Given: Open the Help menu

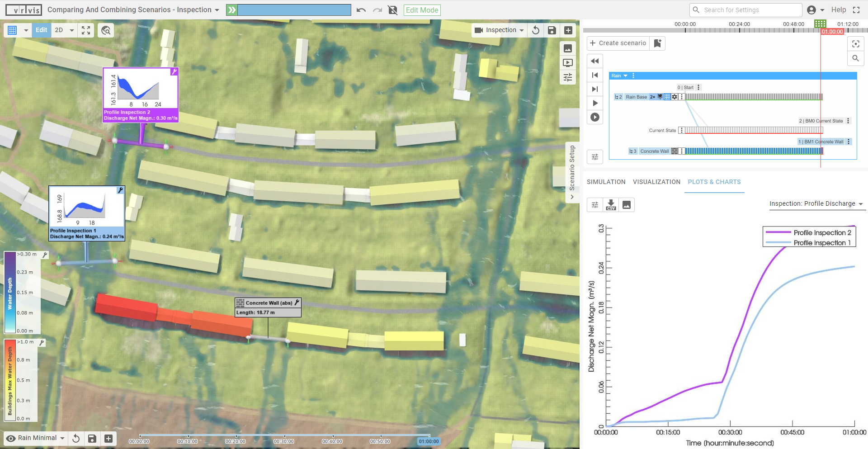Looking at the screenshot, I should pos(838,10).
